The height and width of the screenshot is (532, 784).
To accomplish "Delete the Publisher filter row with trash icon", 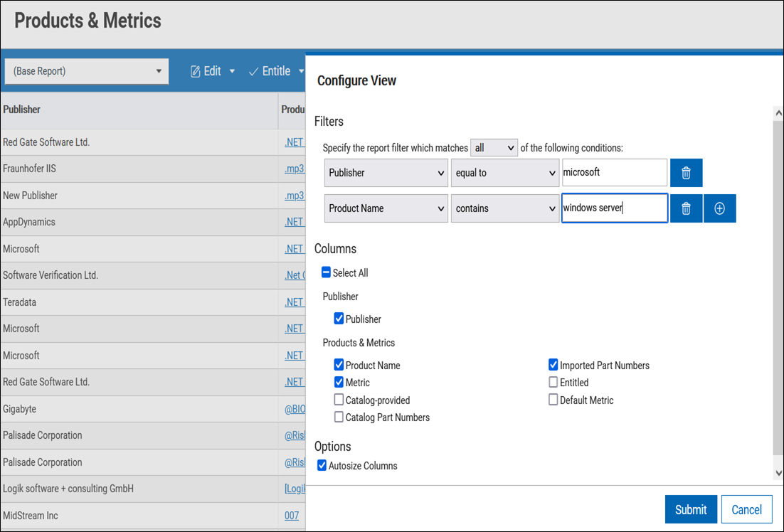I will tap(686, 173).
